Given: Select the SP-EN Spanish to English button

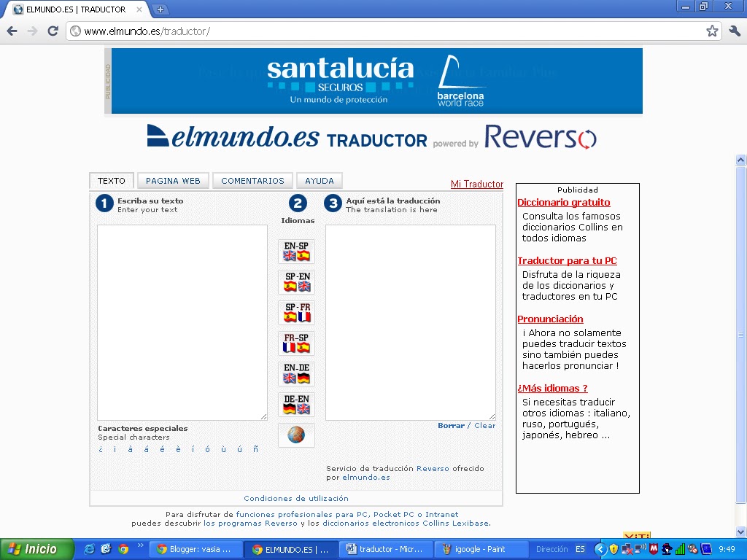Looking at the screenshot, I should click(x=296, y=282).
